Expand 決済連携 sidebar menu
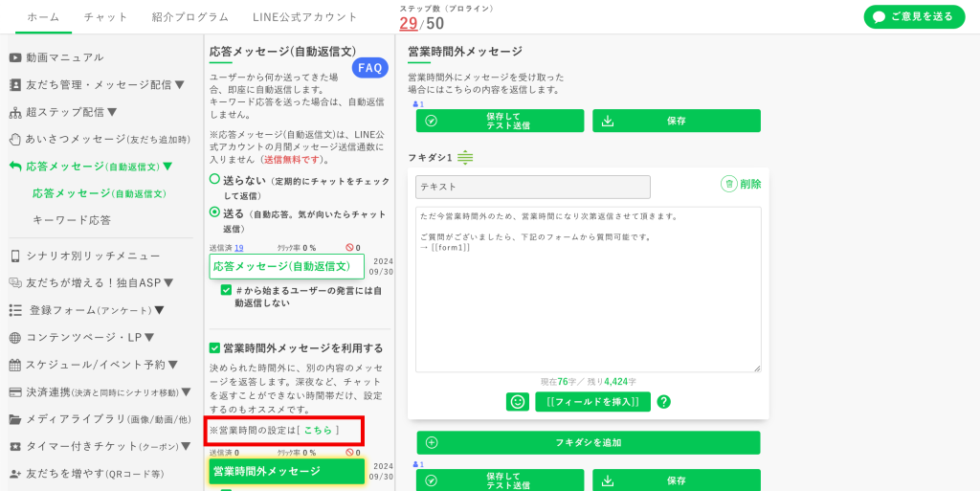This screenshot has height=491, width=980. point(186,391)
